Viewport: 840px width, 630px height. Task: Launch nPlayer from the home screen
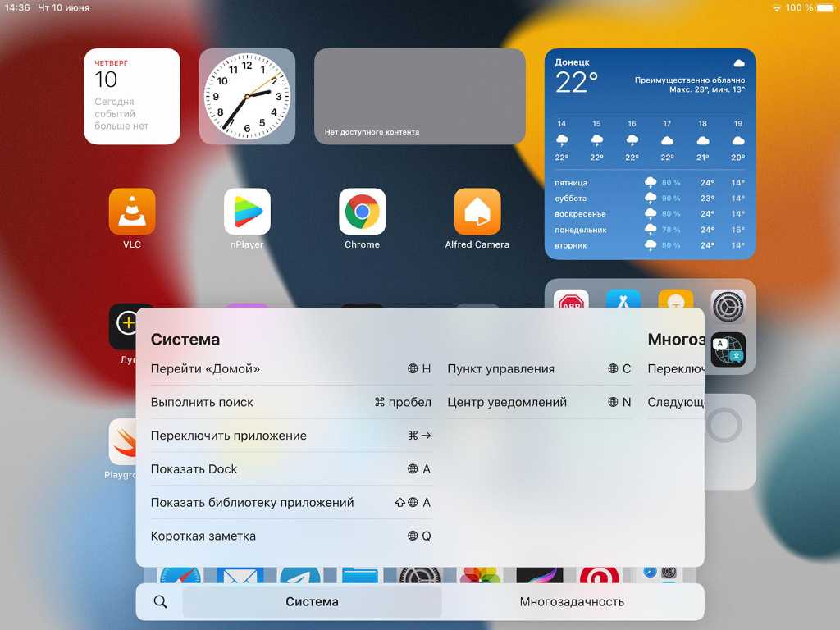pyautogui.click(x=247, y=212)
